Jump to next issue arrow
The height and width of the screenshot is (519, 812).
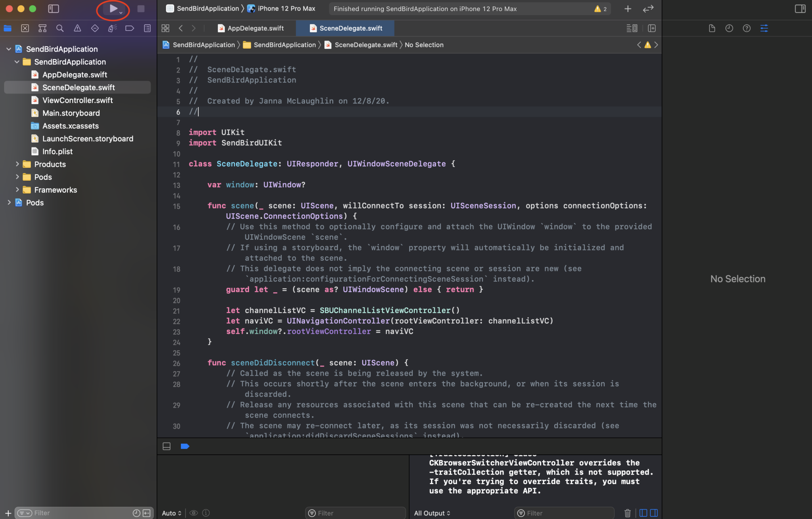pyautogui.click(x=656, y=45)
